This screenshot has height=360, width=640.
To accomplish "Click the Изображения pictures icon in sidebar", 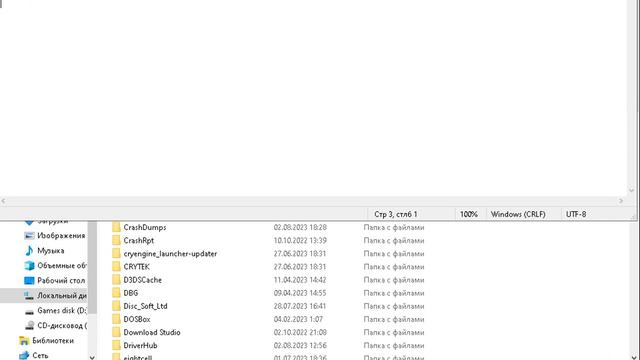I will pyautogui.click(x=29, y=236).
